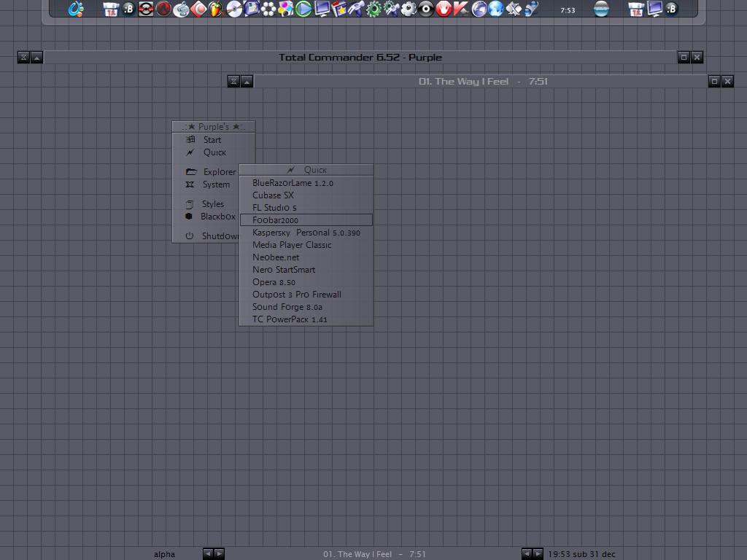Click the 19:53 sub 31 dec clock
This screenshot has width=747, height=560.
[x=581, y=554]
